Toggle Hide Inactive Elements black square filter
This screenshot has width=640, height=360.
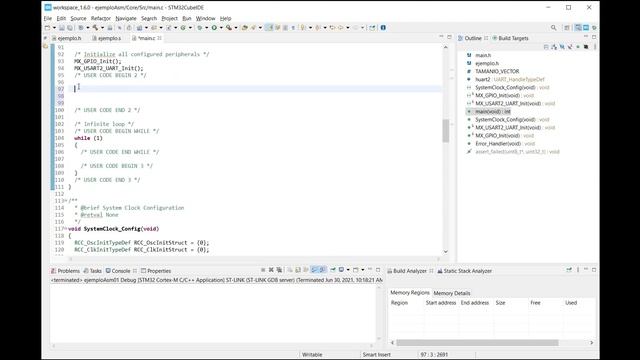[x=586, y=47]
